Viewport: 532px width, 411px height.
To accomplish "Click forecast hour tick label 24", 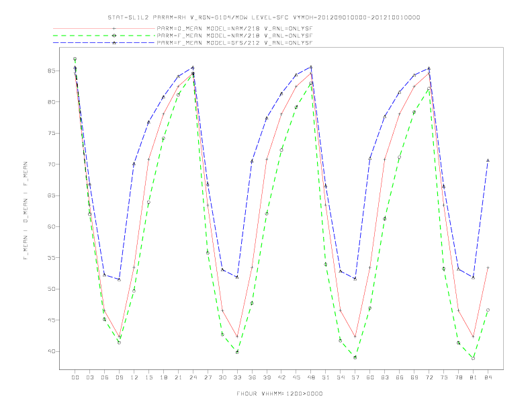I will tap(193, 377).
